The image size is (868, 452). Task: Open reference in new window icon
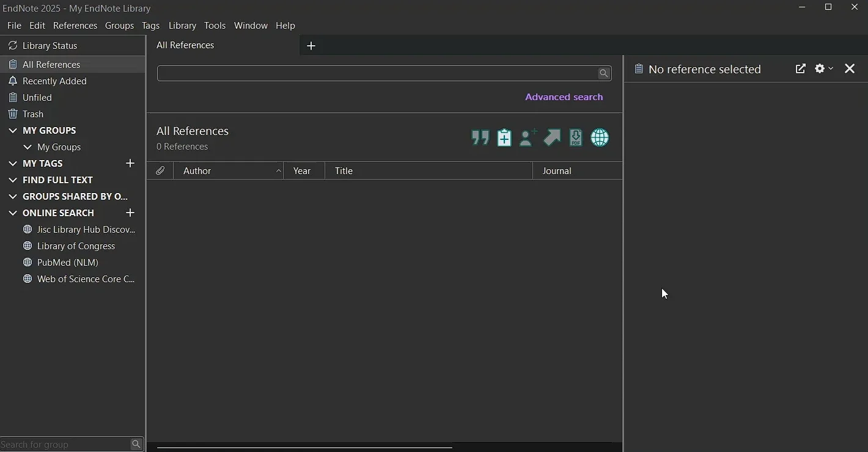(800, 68)
